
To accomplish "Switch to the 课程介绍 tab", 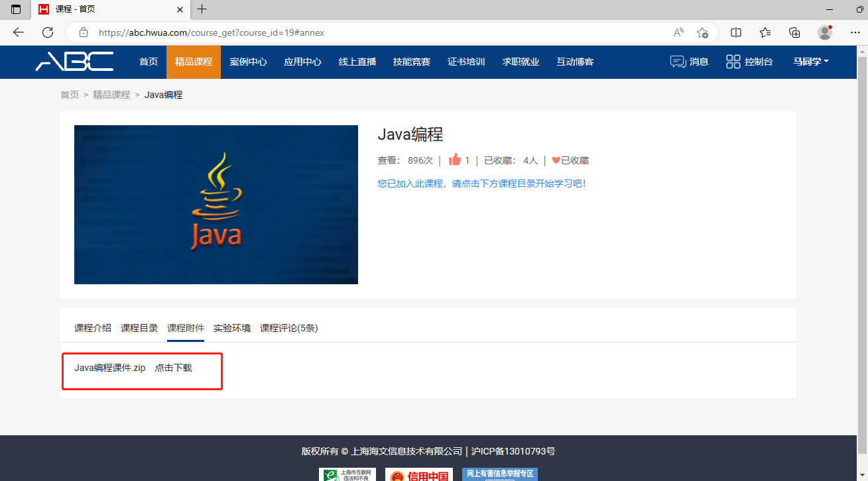I will [93, 328].
